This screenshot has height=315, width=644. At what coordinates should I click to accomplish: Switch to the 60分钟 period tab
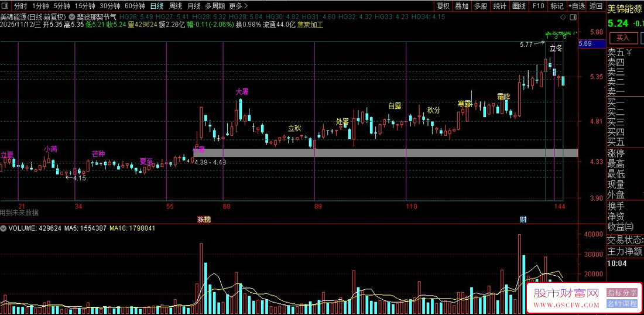[x=135, y=6]
